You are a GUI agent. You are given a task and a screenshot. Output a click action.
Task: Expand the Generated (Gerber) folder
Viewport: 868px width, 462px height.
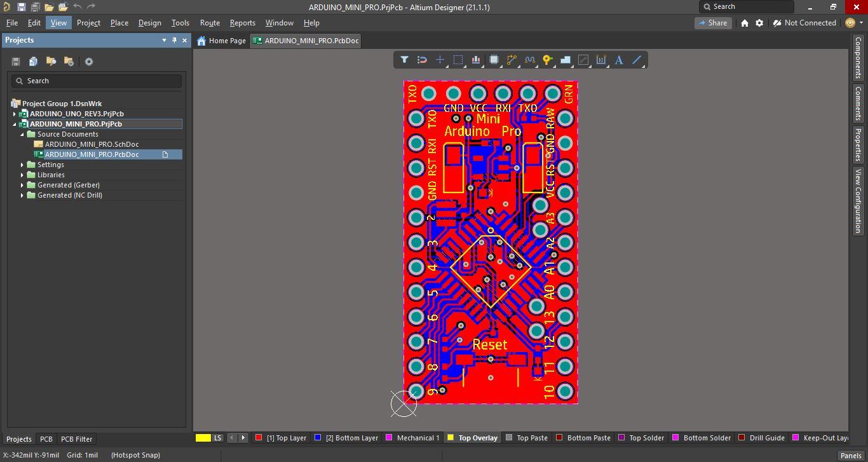[22, 185]
